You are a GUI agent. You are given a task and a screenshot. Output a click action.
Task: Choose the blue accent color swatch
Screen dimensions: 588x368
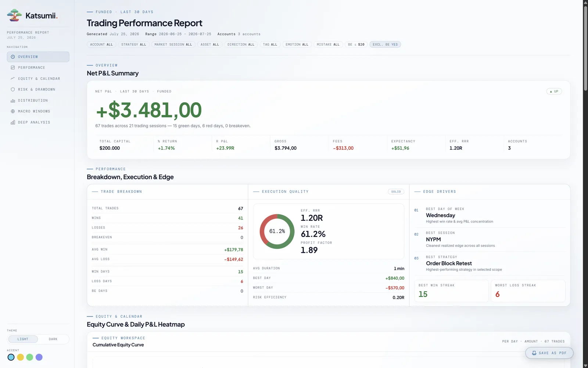coord(11,357)
